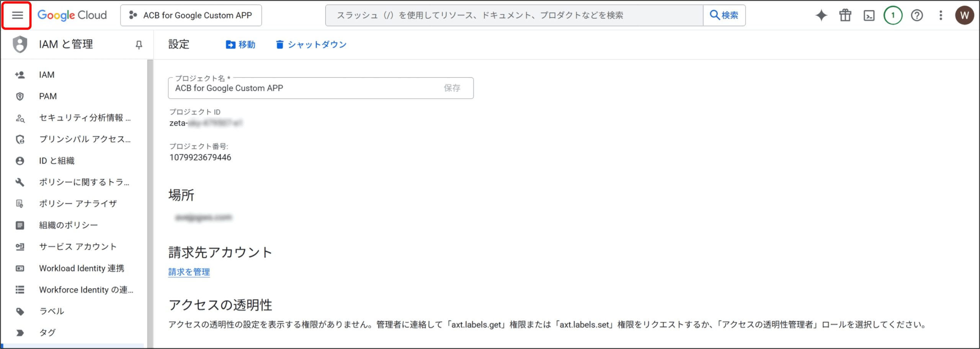Click the シャットダウン button
Image resolution: width=980 pixels, height=349 pixels.
(x=311, y=45)
